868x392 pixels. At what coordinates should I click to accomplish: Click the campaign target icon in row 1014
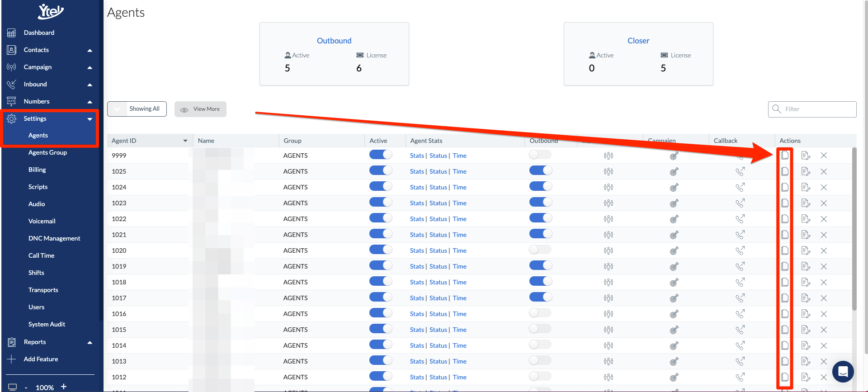(674, 346)
